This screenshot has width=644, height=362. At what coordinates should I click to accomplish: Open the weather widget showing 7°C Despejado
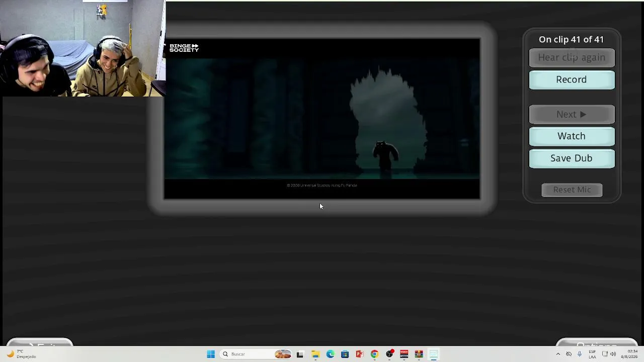pyautogui.click(x=21, y=354)
